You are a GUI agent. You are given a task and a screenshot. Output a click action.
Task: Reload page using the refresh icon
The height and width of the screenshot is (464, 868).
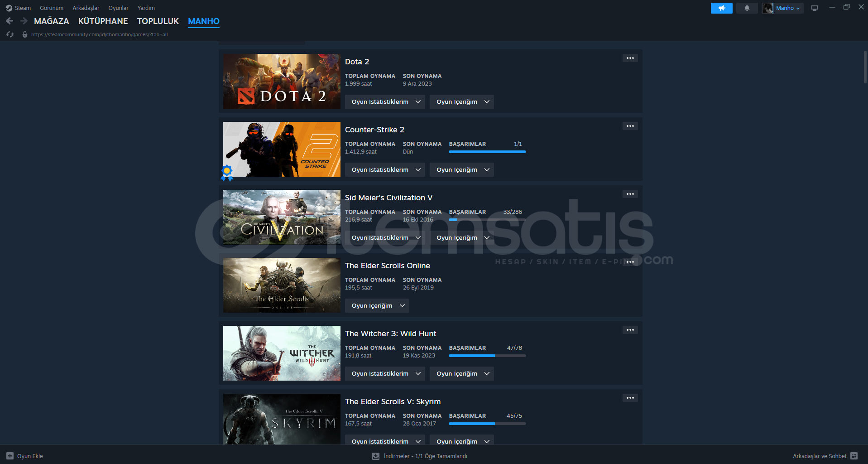coord(10,34)
